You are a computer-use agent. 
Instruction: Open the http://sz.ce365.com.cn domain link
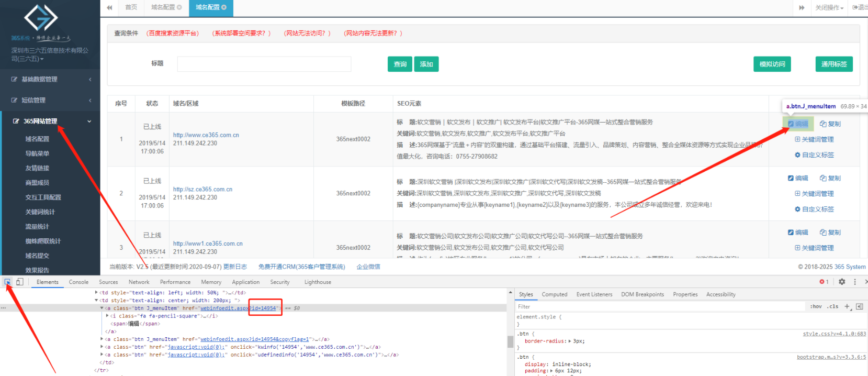tap(202, 189)
